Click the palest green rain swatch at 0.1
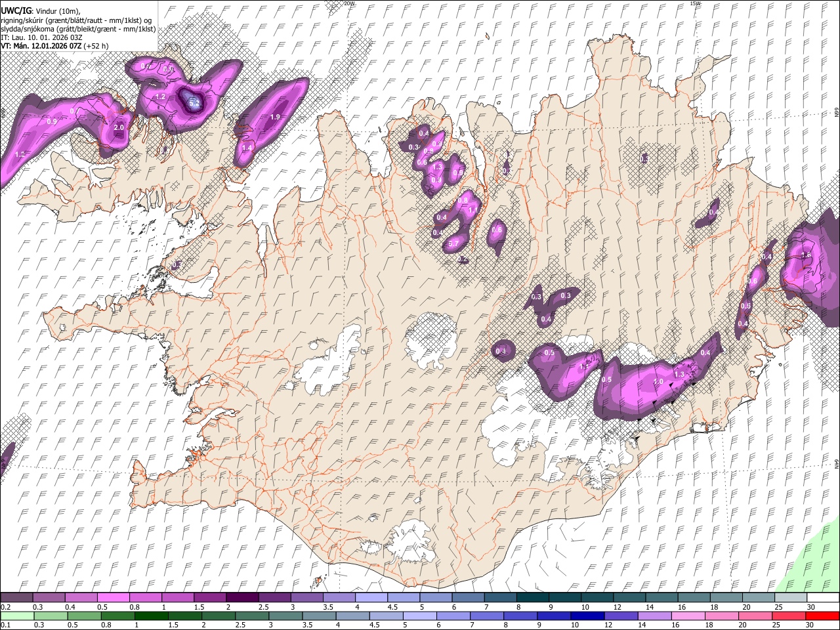The height and width of the screenshot is (630, 840). (x=17, y=616)
